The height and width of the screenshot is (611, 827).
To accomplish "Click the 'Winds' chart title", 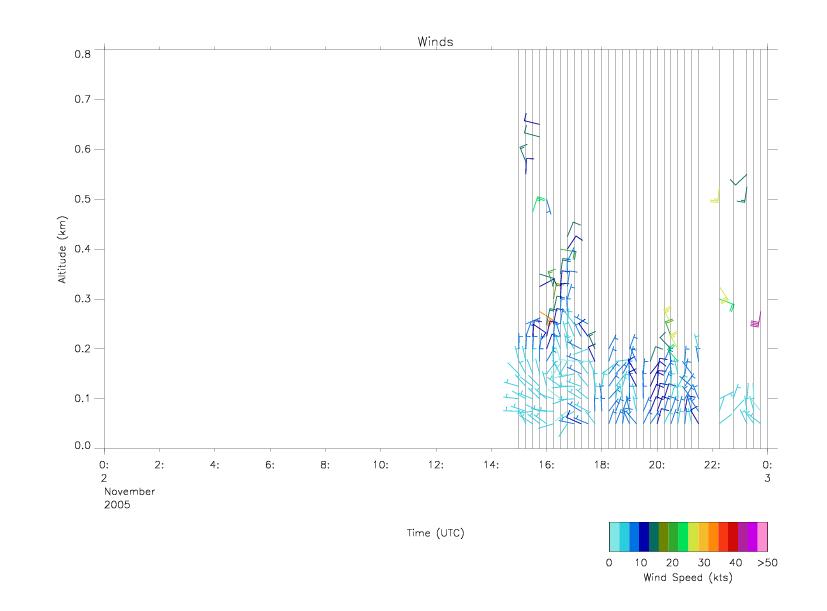I will tap(435, 42).
